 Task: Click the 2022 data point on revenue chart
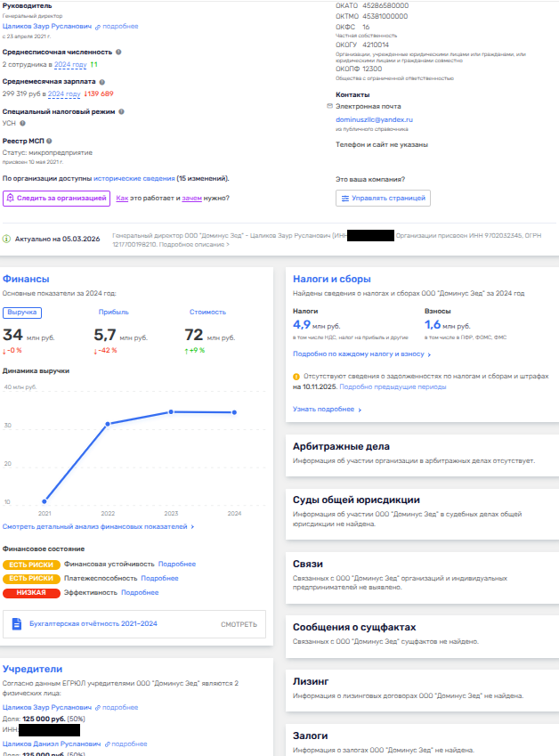pos(108,424)
